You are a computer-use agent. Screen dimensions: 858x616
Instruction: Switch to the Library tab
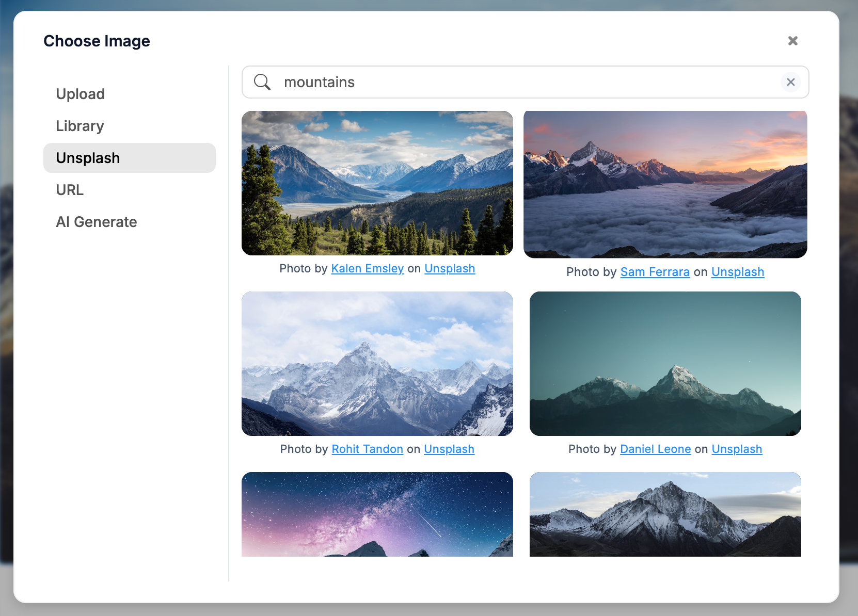point(80,126)
